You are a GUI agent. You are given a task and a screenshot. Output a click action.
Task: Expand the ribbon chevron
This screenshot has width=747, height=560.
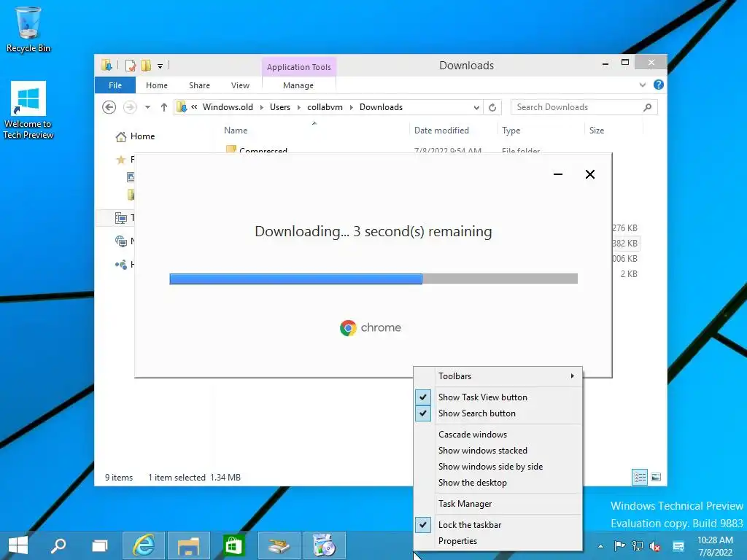(x=643, y=85)
